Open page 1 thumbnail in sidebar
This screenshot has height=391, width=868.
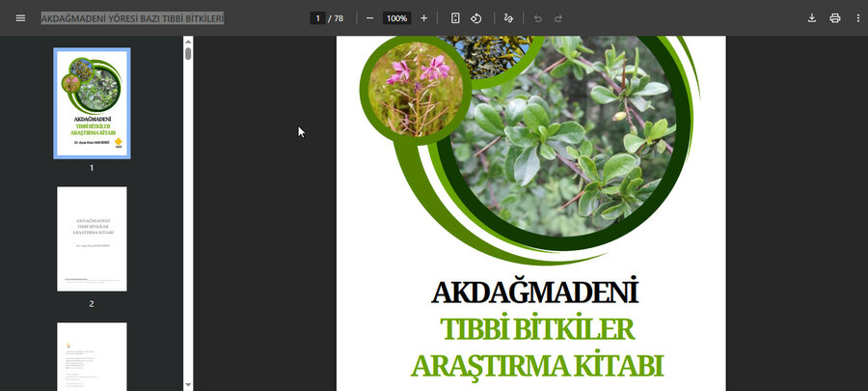click(92, 103)
